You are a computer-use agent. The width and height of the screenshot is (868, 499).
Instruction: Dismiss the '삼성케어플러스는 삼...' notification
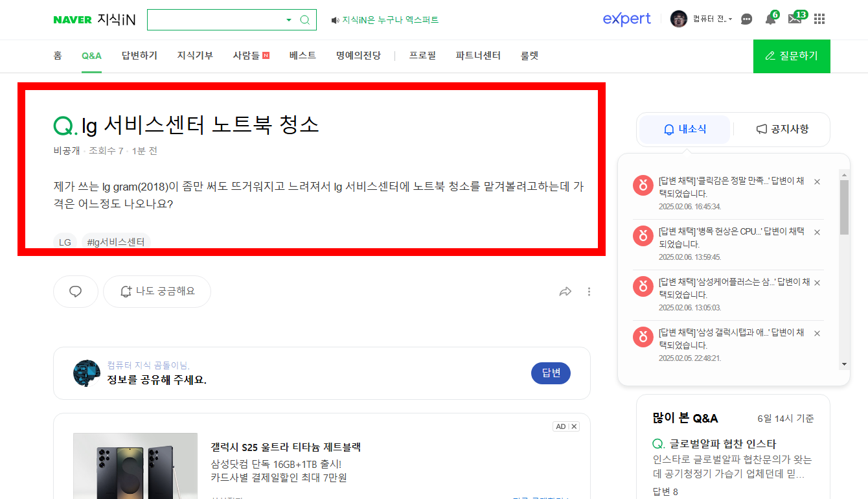pos(817,283)
